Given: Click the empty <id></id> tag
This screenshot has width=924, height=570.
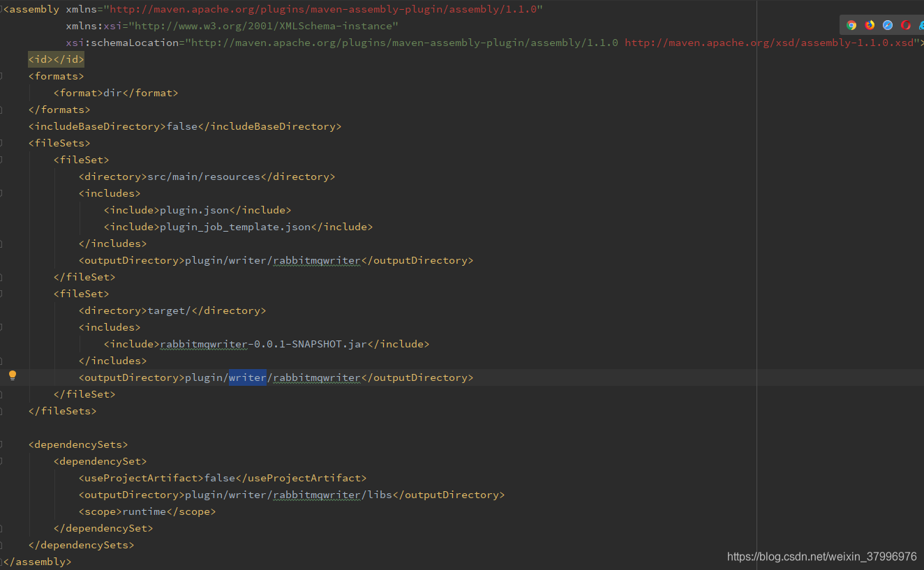Looking at the screenshot, I should click(x=56, y=59).
